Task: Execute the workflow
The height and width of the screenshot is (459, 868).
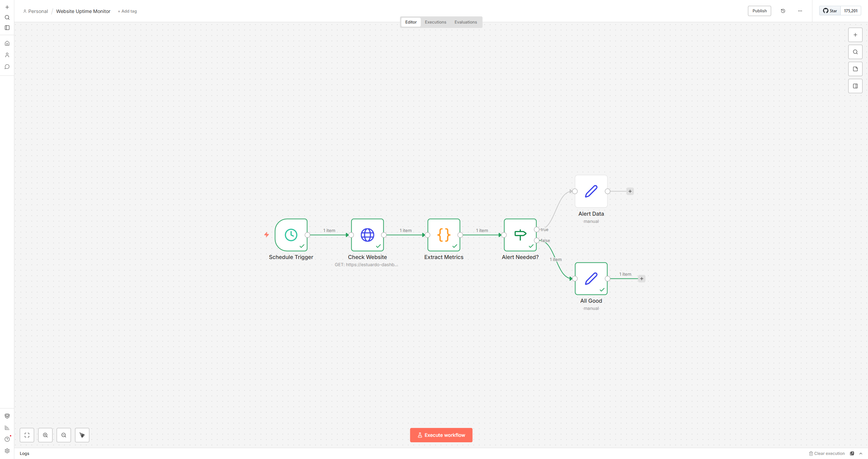Action: 441,435
